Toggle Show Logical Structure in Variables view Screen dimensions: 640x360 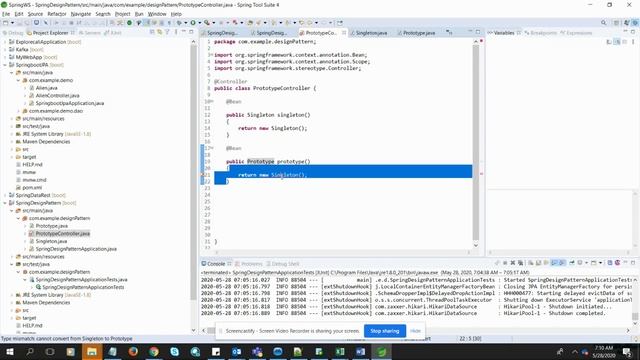(618, 42)
